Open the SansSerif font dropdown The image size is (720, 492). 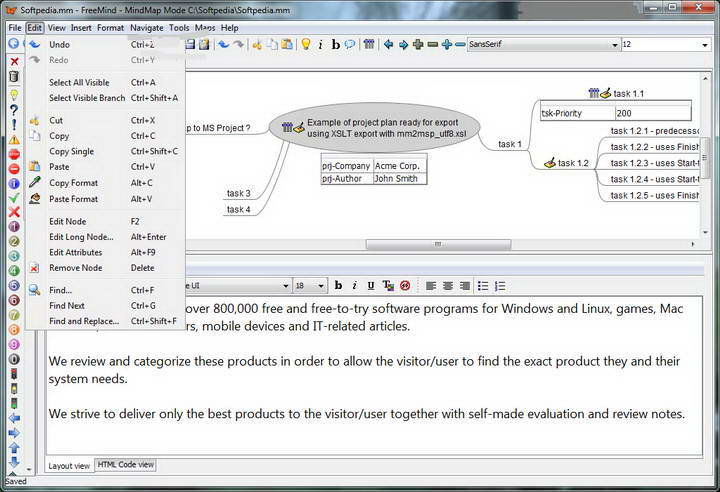(x=613, y=45)
